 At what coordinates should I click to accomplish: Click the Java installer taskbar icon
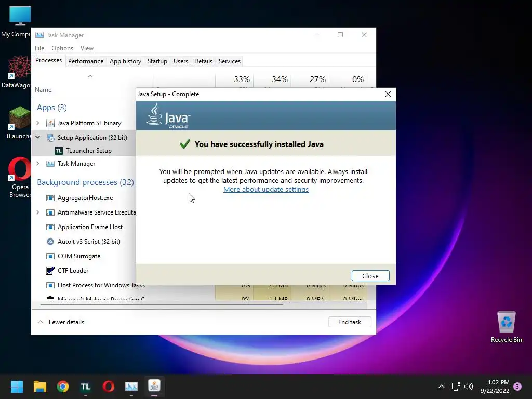154,386
